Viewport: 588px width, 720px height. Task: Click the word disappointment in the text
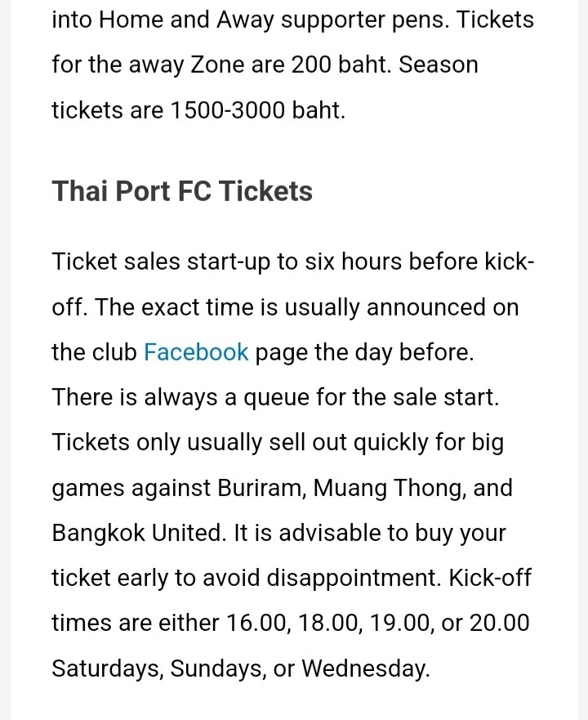[354, 579]
